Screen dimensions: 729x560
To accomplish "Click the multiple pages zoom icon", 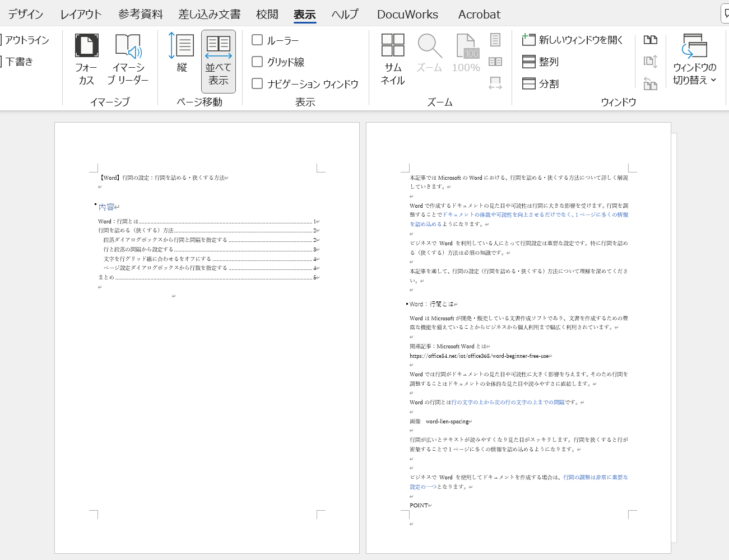I will [495, 62].
